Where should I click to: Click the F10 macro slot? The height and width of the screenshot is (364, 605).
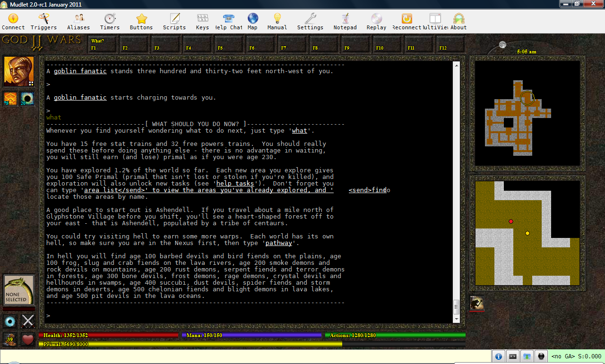click(x=388, y=44)
